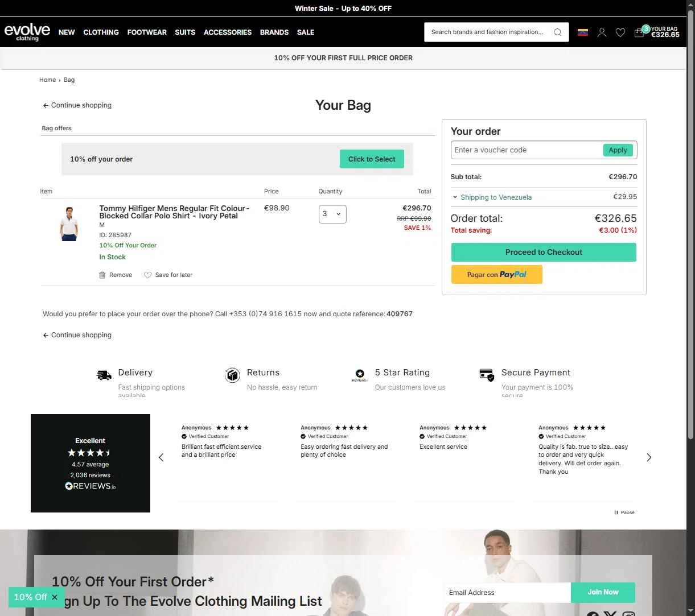Click the review 'Excellent service'

pyautogui.click(x=443, y=447)
